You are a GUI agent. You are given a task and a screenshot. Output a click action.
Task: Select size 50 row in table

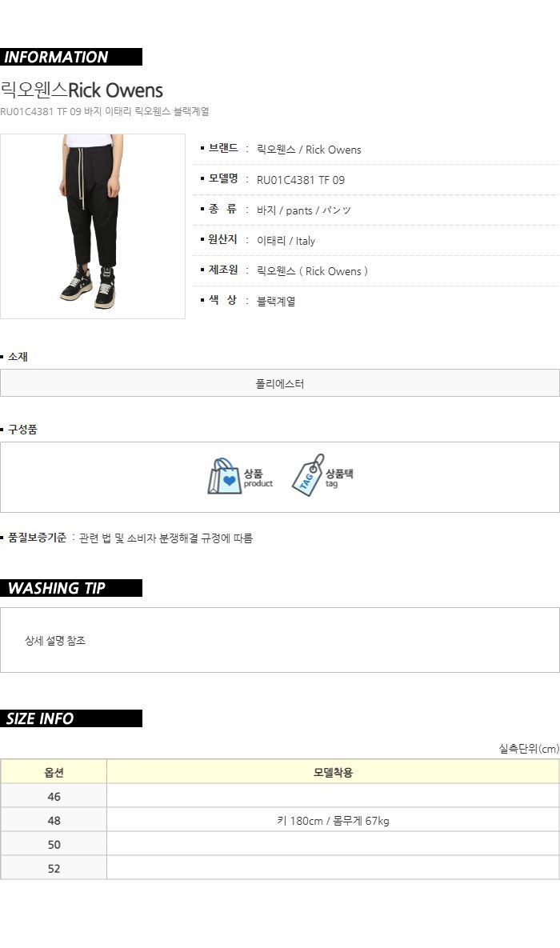(x=280, y=844)
